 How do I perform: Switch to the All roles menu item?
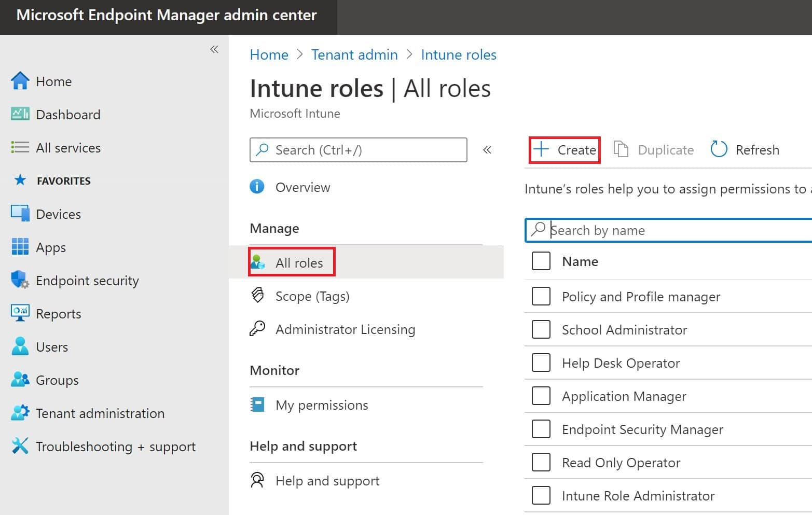pyautogui.click(x=299, y=262)
